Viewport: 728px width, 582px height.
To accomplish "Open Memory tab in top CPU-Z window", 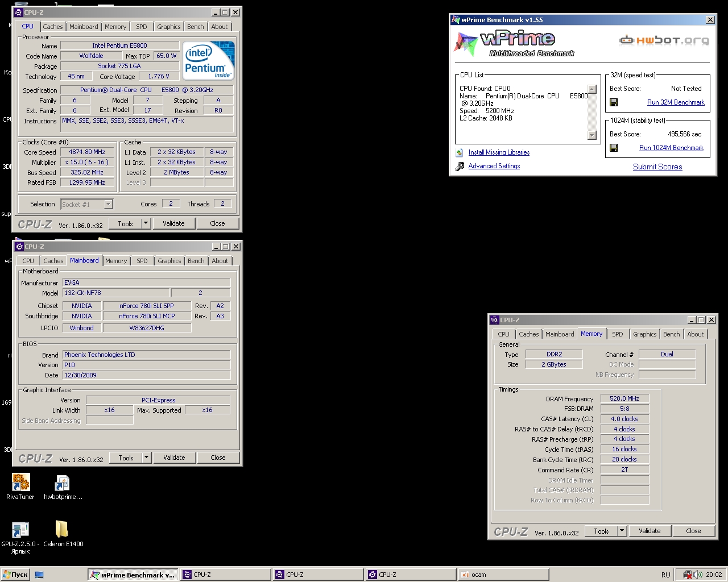I will (x=115, y=27).
